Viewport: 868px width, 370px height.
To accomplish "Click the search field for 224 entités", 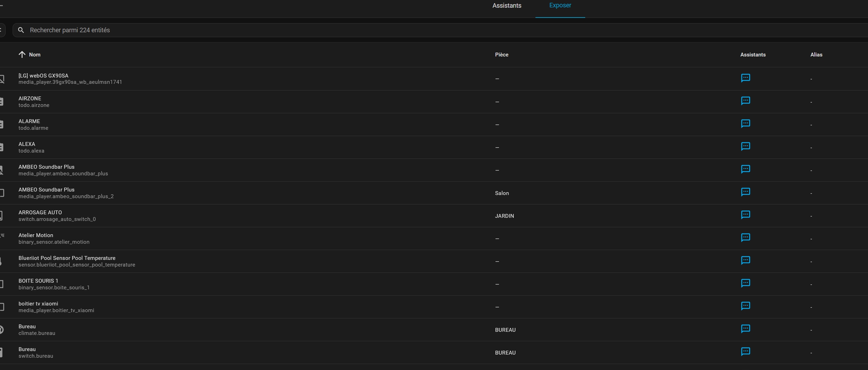I will point(440,30).
